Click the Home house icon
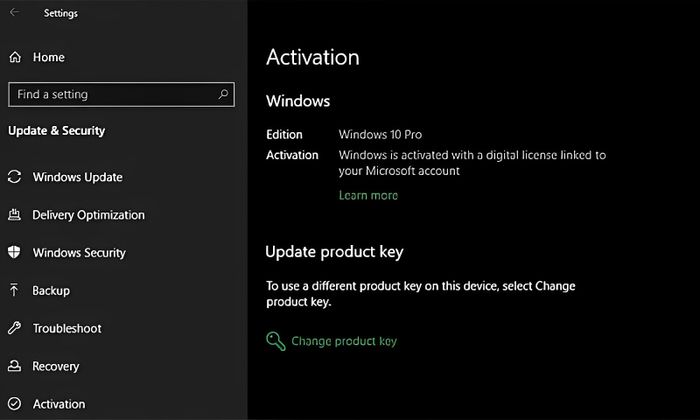The height and width of the screenshot is (420, 700). coord(15,57)
